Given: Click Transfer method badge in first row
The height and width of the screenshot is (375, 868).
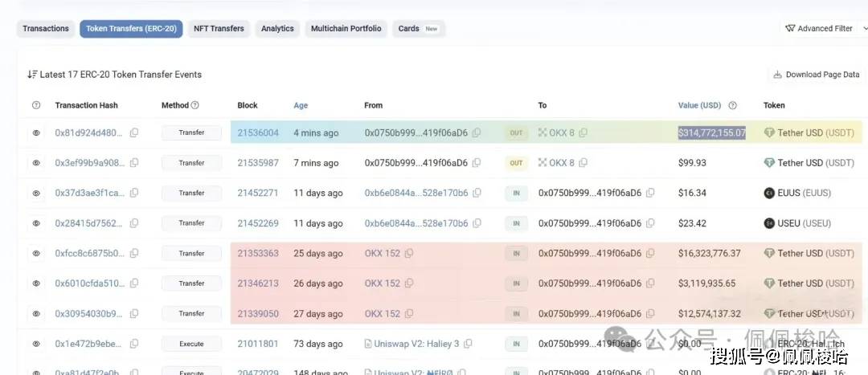Looking at the screenshot, I should tap(191, 132).
